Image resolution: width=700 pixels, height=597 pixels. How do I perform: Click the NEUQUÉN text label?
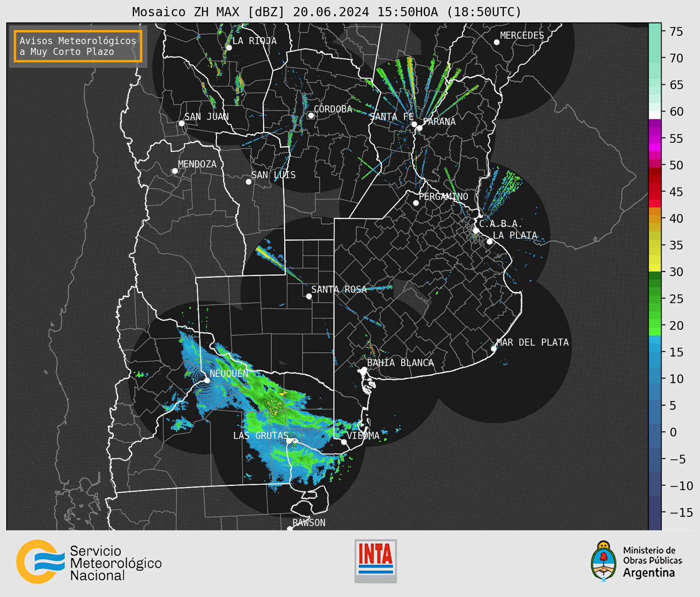point(229,373)
